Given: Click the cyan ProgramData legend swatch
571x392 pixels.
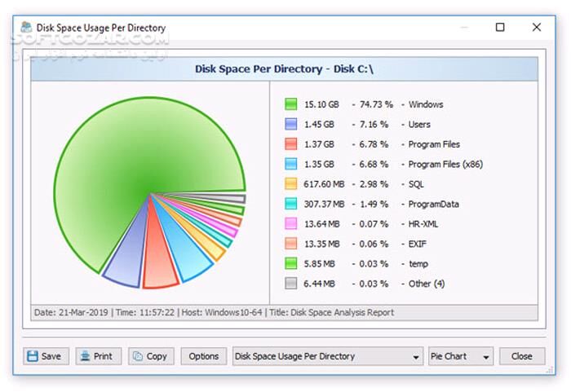Looking at the screenshot, I should (x=291, y=204).
